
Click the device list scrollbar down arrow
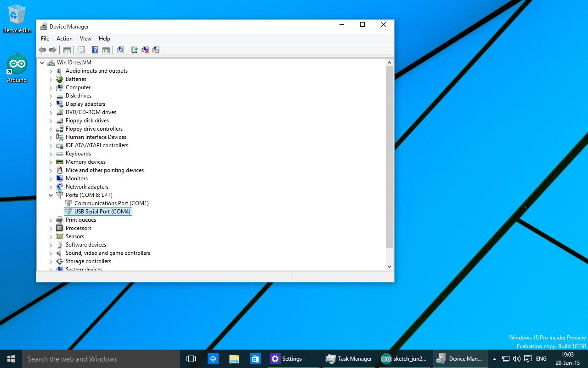389,266
